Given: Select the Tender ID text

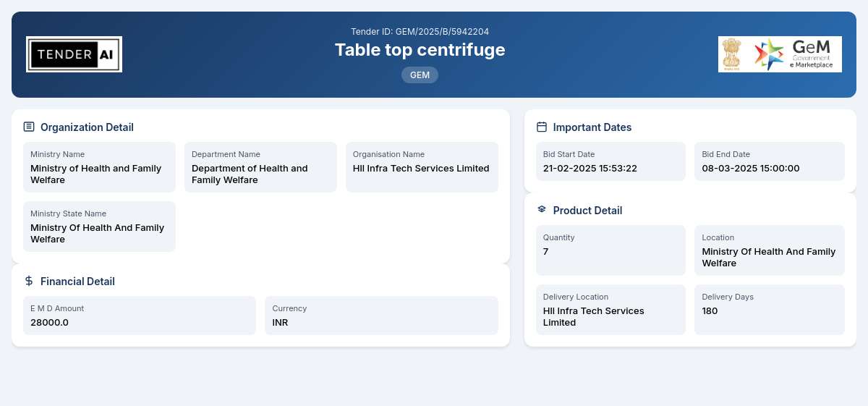Looking at the screenshot, I should (420, 31).
